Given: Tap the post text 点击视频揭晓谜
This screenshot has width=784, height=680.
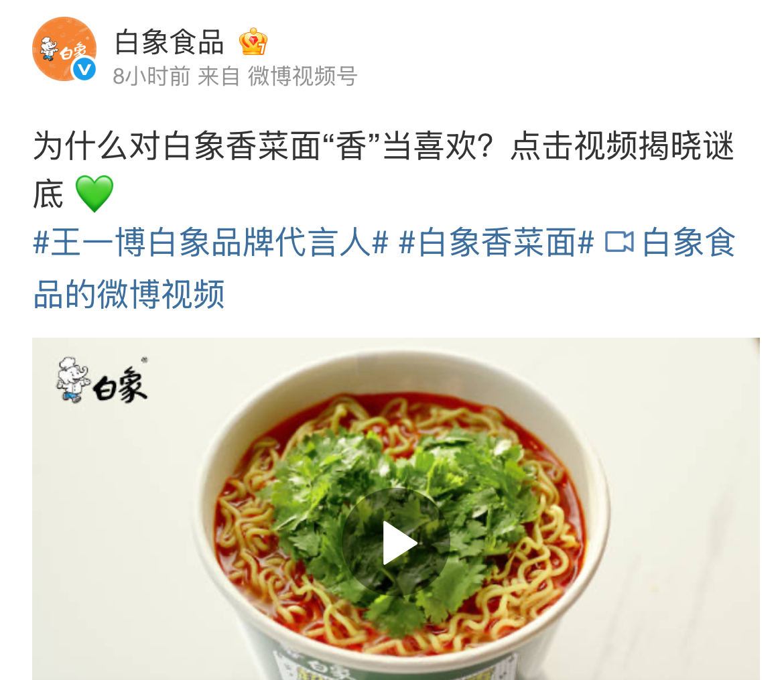Looking at the screenshot, I should pyautogui.click(x=622, y=146).
